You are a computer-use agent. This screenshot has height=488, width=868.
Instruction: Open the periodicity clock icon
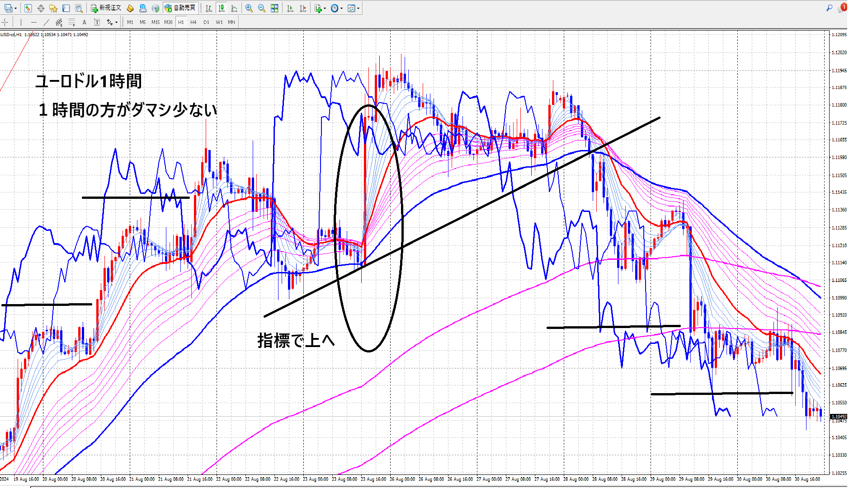click(x=335, y=8)
